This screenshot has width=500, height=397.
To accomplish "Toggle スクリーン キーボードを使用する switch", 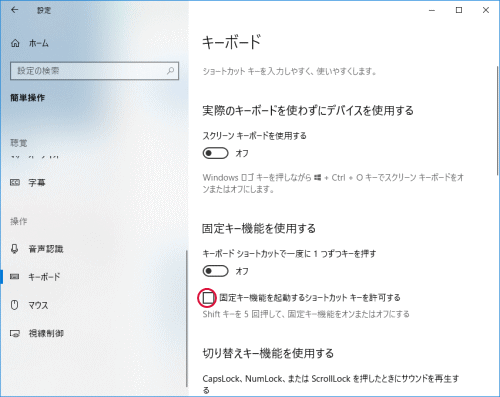I will click(x=215, y=153).
